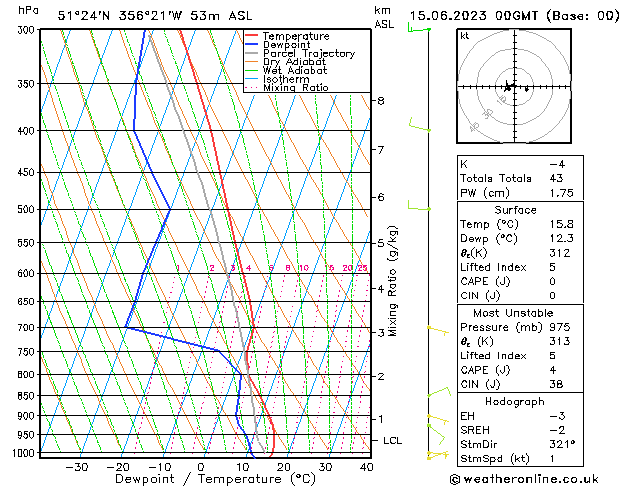
Task: Click the surface theta-e value 312
Action: pos(560,253)
